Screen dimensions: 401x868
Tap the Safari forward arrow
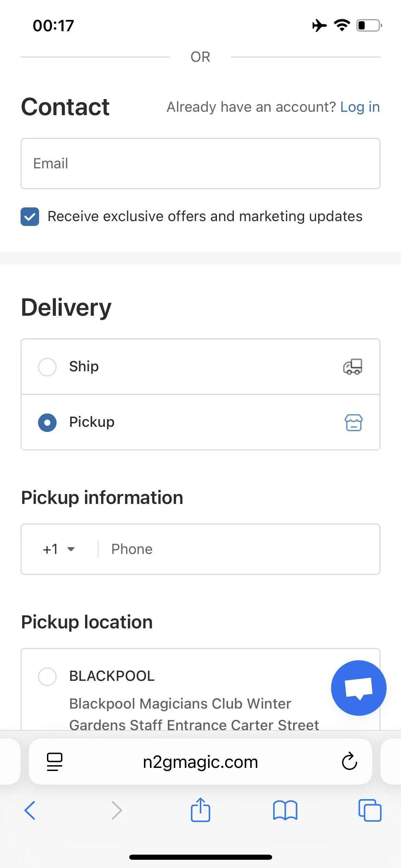(x=117, y=810)
